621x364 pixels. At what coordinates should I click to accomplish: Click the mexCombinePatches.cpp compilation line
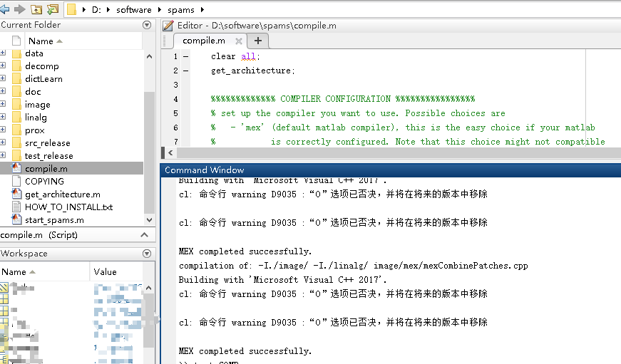click(x=353, y=266)
